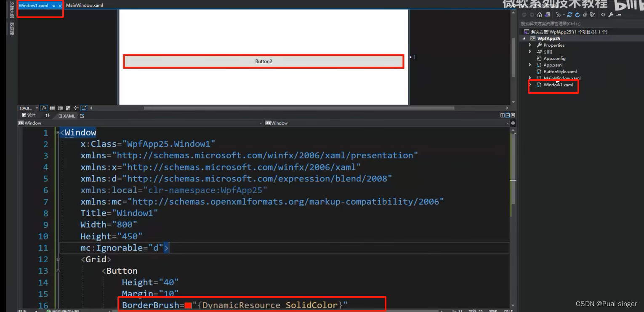The width and height of the screenshot is (644, 312).
Task: Switch to the MainWindow.xaml tab
Action: 85,5
